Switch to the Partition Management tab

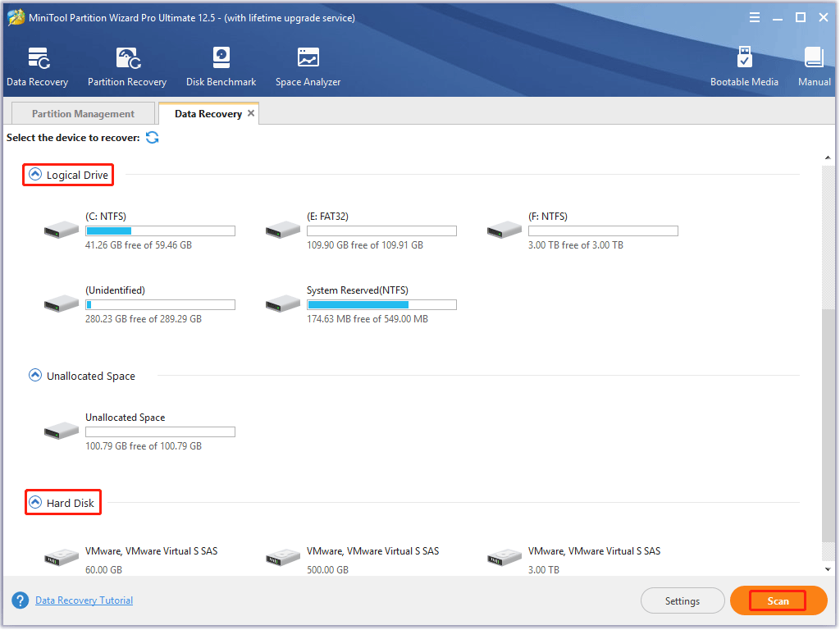coord(83,113)
